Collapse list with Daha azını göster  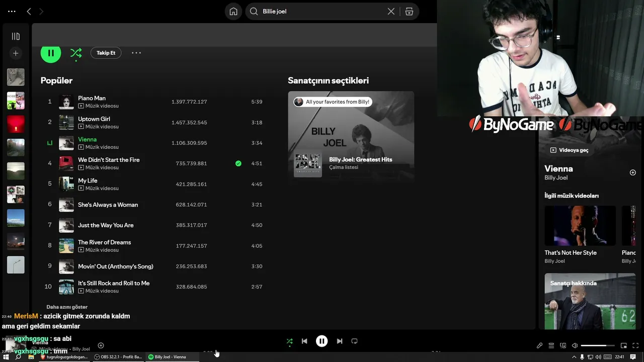tap(67, 307)
